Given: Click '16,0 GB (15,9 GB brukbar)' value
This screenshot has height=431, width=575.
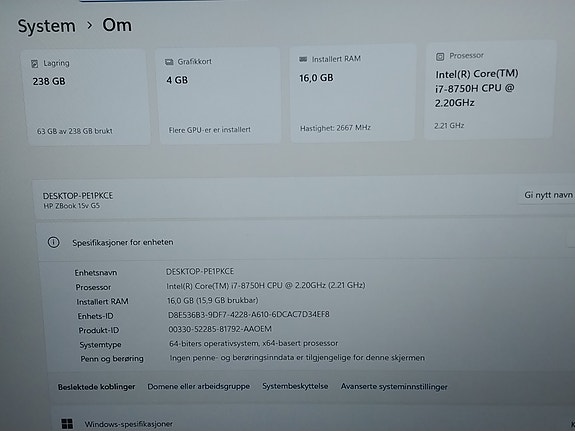Looking at the screenshot, I should click(x=213, y=300).
